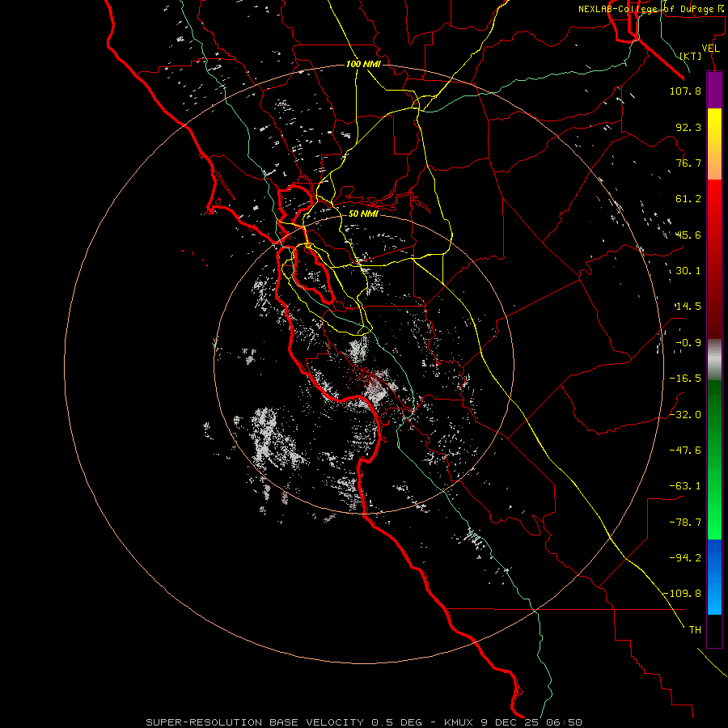Click the purple segment of velocity color bar
This screenshot has width=728, height=728.
tap(714, 90)
